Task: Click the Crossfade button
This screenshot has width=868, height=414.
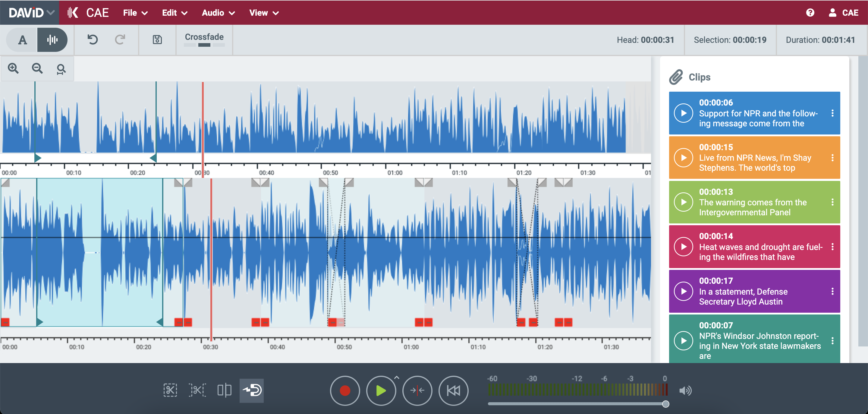Action: [204, 39]
